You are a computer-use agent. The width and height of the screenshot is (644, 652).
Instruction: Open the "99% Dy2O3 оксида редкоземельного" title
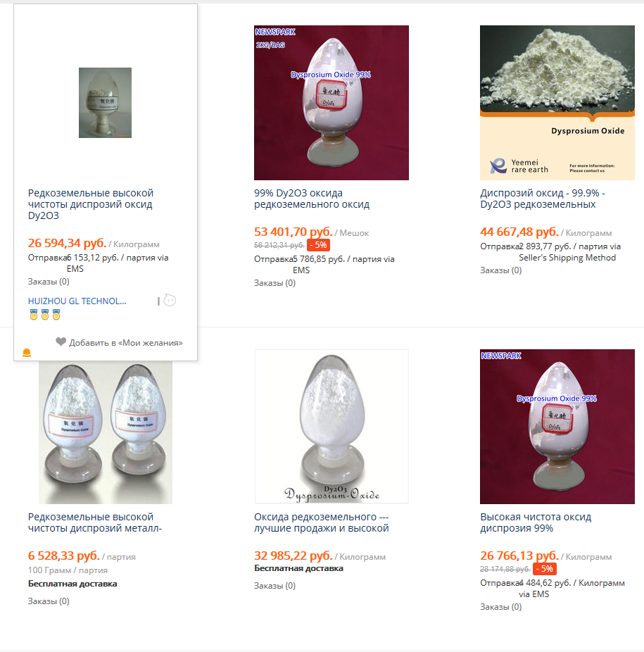[x=312, y=199]
